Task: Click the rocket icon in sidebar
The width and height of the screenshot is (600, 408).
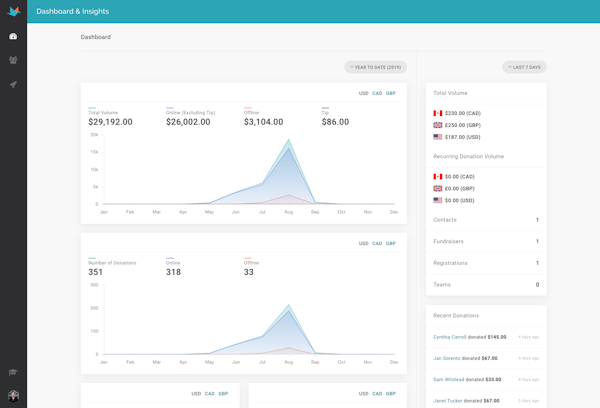Action: pos(13,85)
